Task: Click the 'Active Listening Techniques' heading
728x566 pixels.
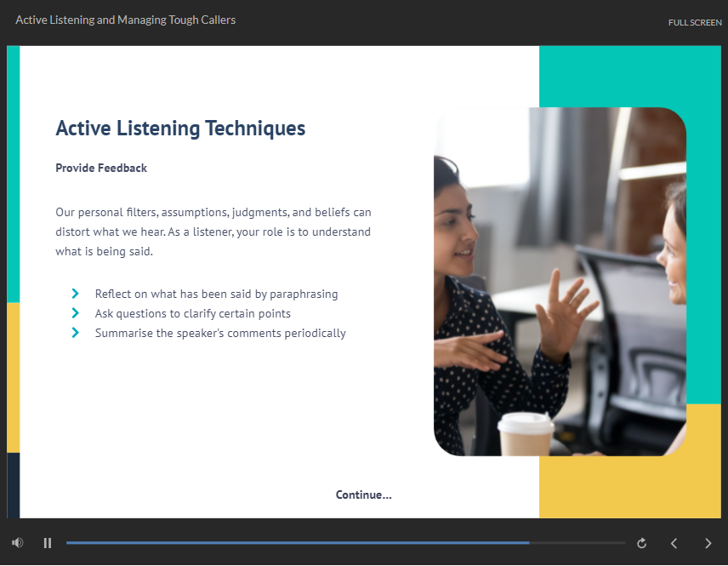Action: coord(180,129)
